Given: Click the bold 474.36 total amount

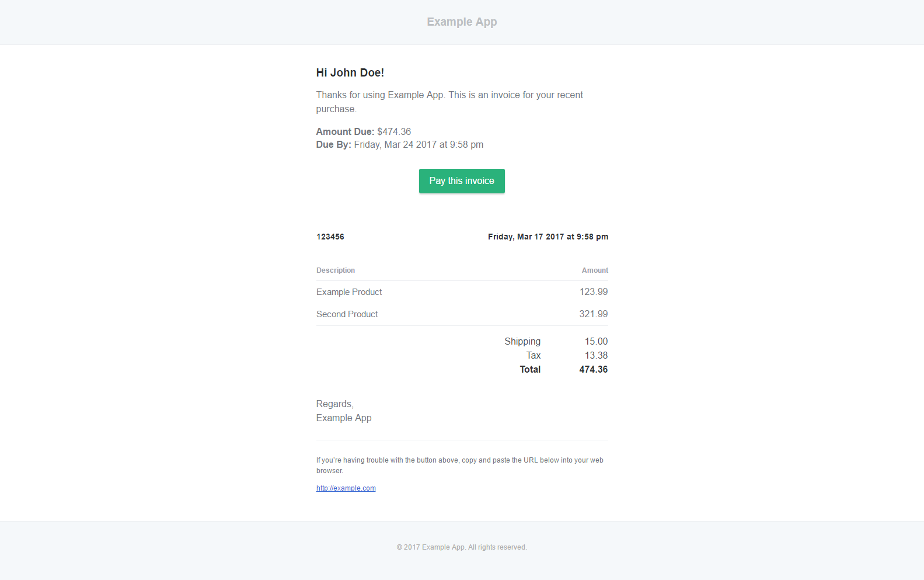Looking at the screenshot, I should (593, 370).
